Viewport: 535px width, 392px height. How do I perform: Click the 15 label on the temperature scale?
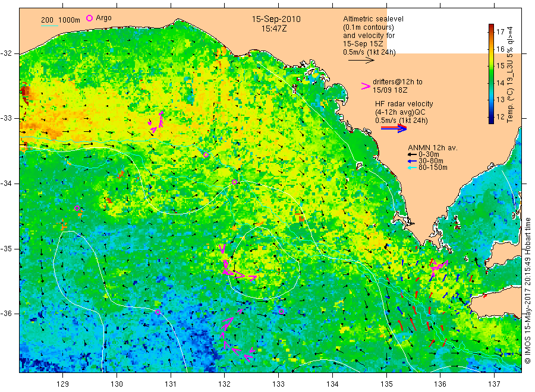[500, 66]
